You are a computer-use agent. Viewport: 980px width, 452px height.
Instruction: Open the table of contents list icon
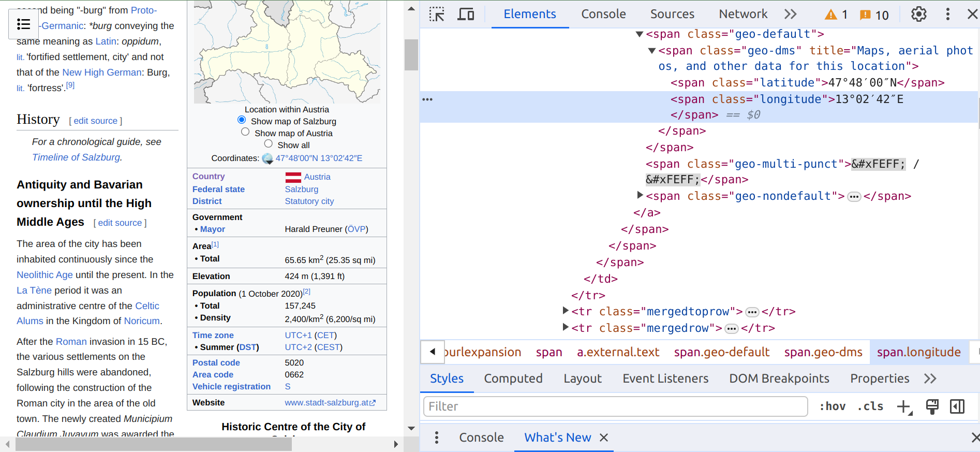coord(23,24)
